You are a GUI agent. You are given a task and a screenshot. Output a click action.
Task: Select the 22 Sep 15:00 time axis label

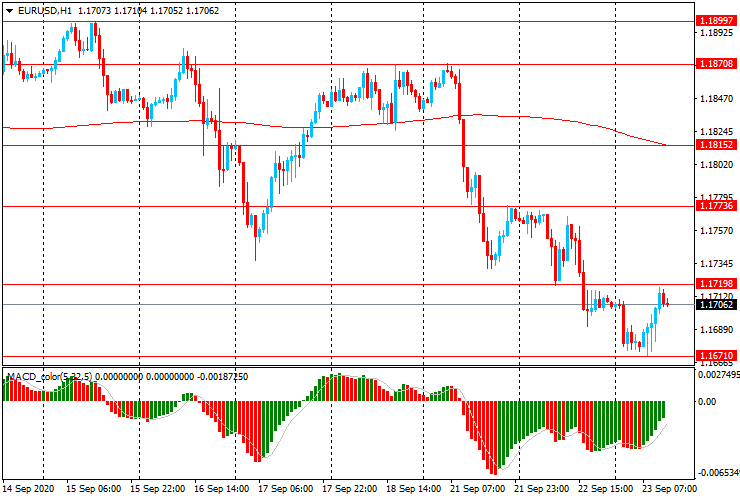coord(606,489)
